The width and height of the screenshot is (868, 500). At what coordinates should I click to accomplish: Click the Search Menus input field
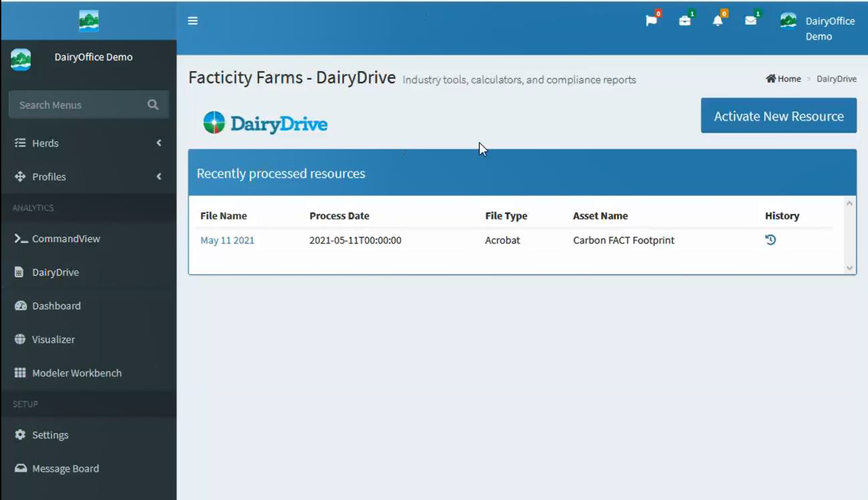pyautogui.click(x=77, y=105)
